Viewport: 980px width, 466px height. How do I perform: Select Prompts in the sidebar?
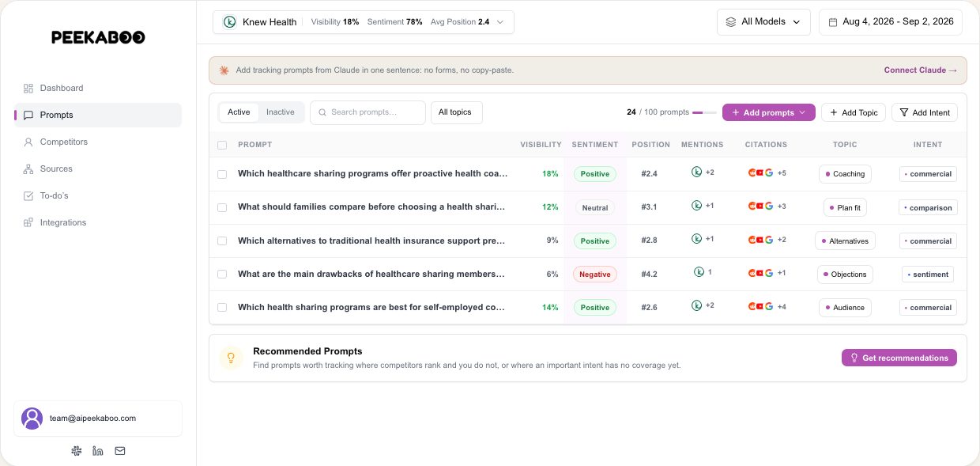pos(98,115)
